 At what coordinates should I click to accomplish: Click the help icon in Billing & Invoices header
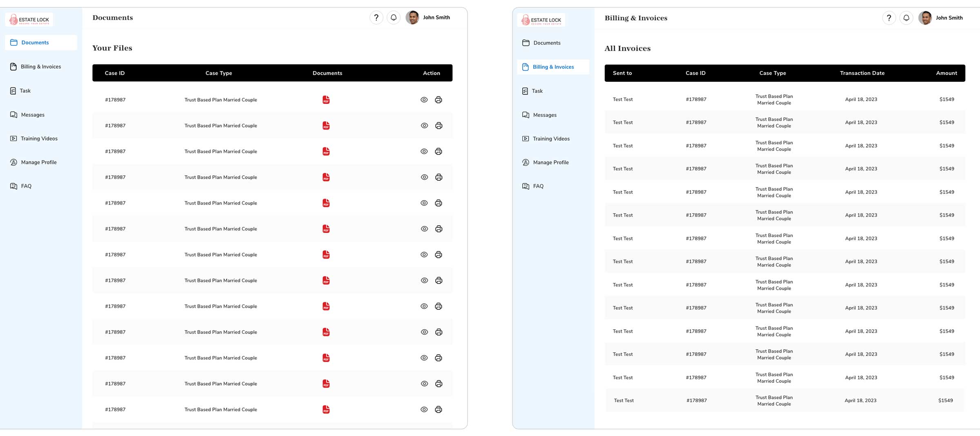coord(889,18)
